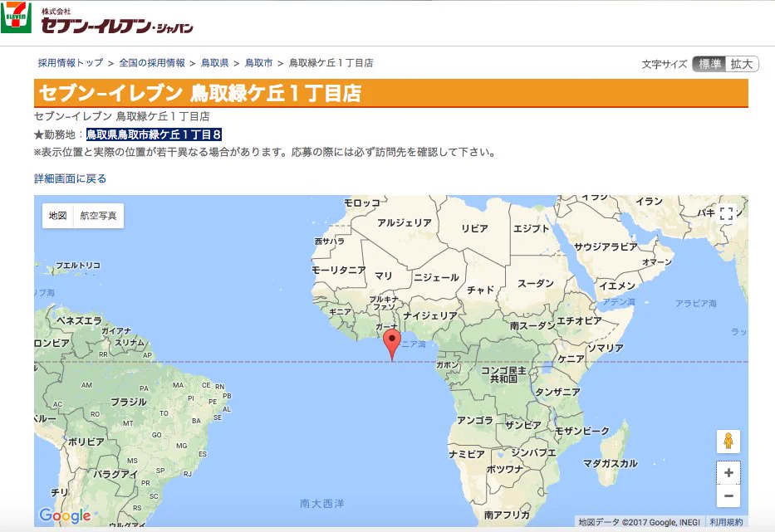Image resolution: width=775 pixels, height=532 pixels.
Task: Click アルジェリア label on map
Action: tap(405, 222)
